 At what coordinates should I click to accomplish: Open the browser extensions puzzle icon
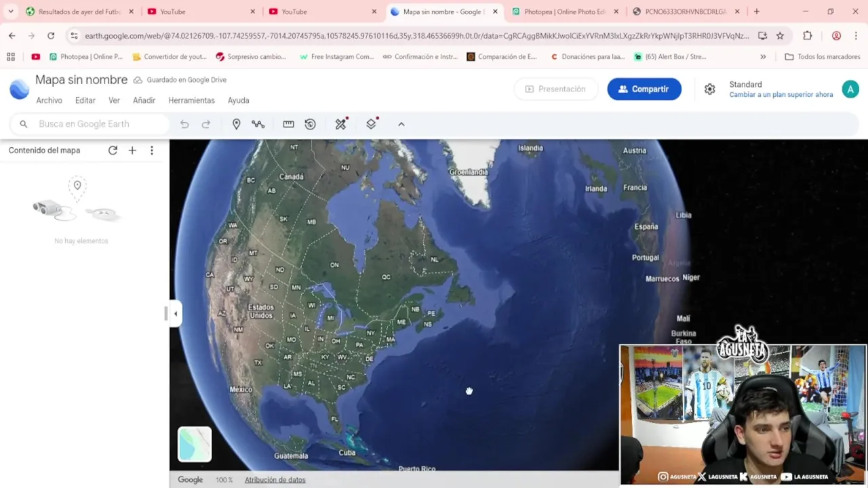pos(807,36)
